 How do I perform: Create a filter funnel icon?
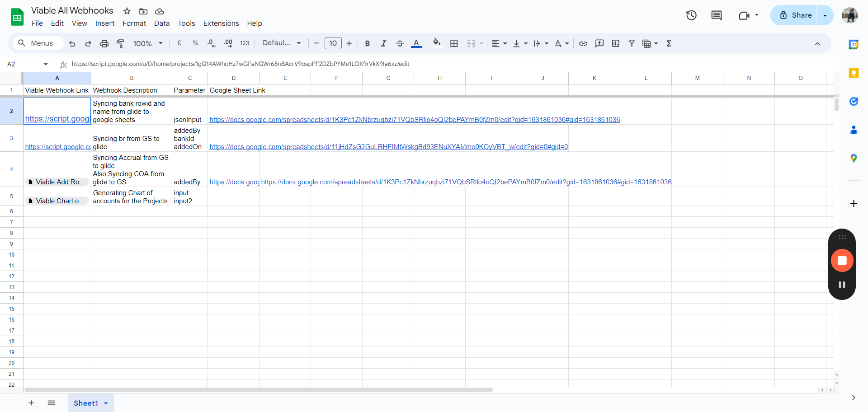[x=632, y=43]
